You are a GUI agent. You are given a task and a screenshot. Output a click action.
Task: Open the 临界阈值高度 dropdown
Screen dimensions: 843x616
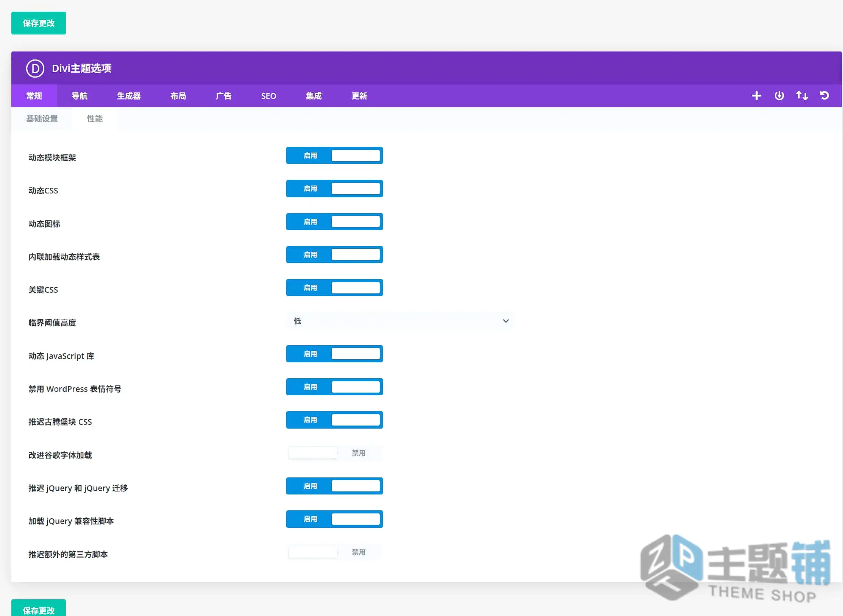[x=400, y=321]
